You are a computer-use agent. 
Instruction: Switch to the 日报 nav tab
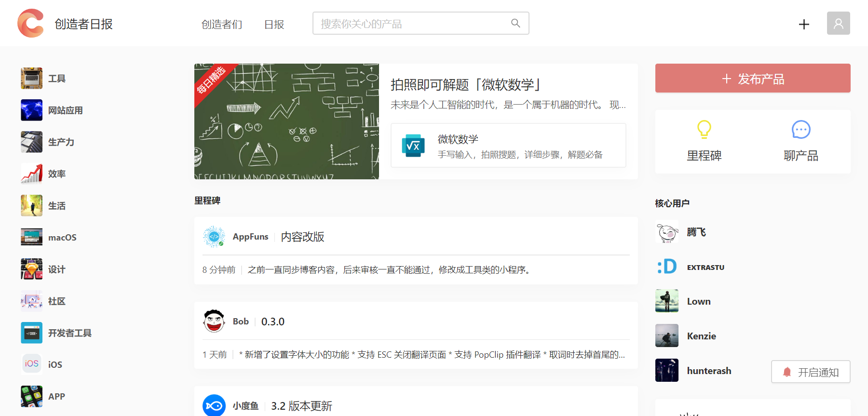click(274, 24)
